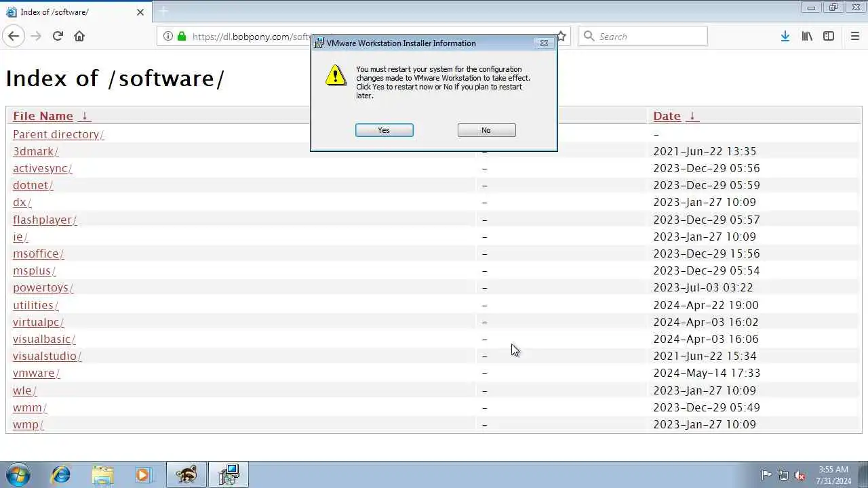Viewport: 868px width, 488px height.
Task: Switch to the VMware installer taskbar icon
Action: tap(229, 474)
